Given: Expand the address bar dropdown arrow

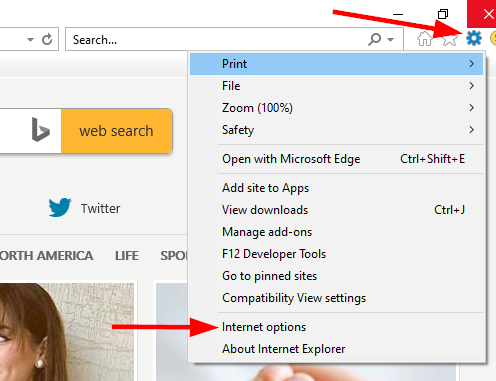Looking at the screenshot, I should click(x=30, y=40).
